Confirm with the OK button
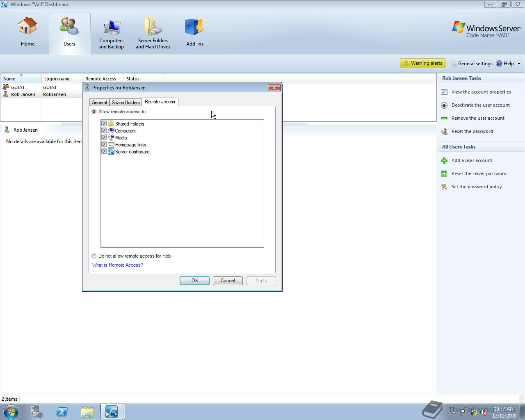 (194, 281)
